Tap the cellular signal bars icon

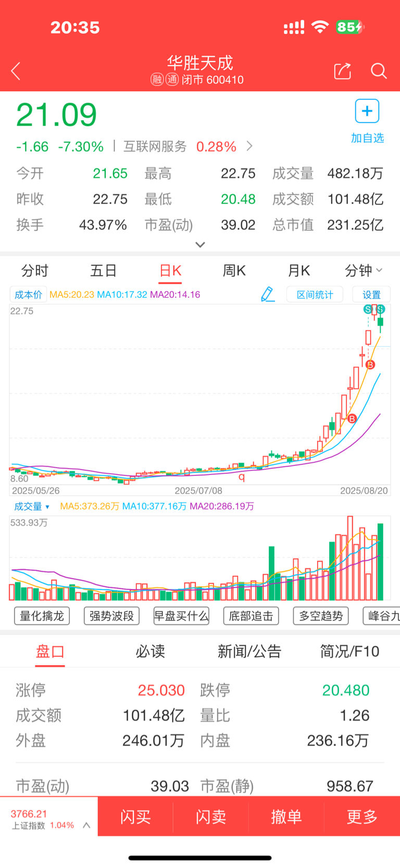pyautogui.click(x=294, y=28)
